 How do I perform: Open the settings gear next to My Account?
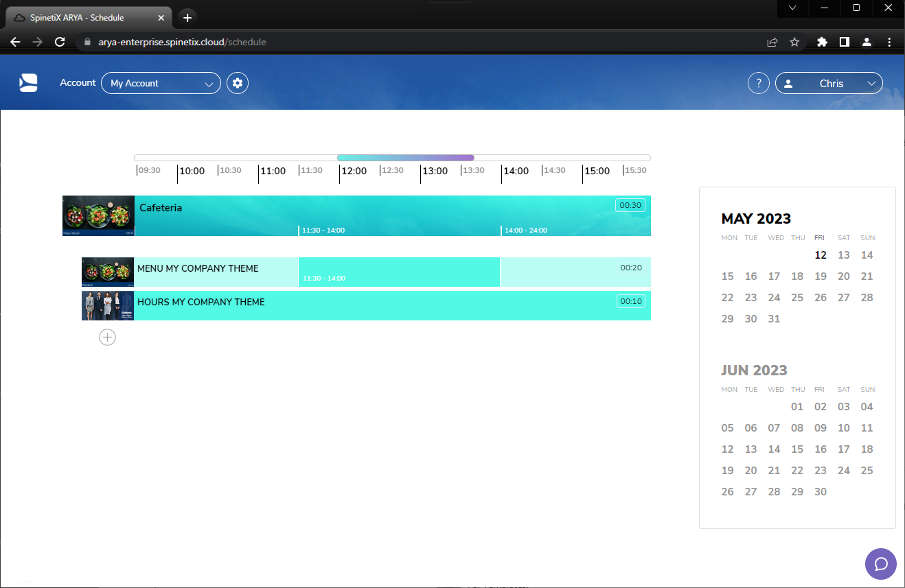(237, 82)
